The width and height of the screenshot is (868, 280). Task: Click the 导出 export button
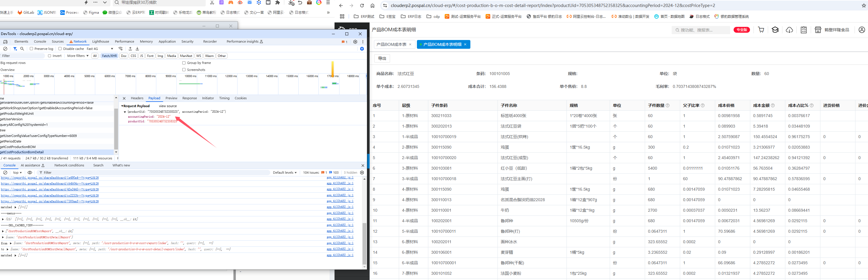pyautogui.click(x=382, y=59)
